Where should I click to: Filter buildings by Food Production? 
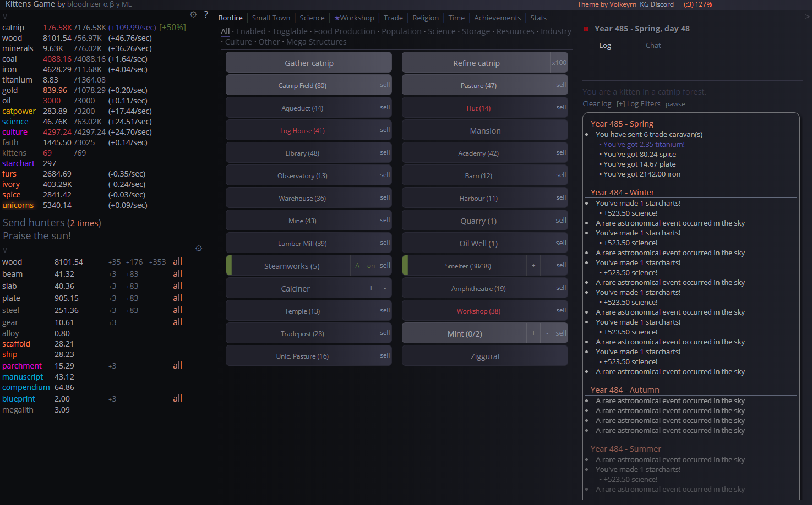[x=344, y=31]
